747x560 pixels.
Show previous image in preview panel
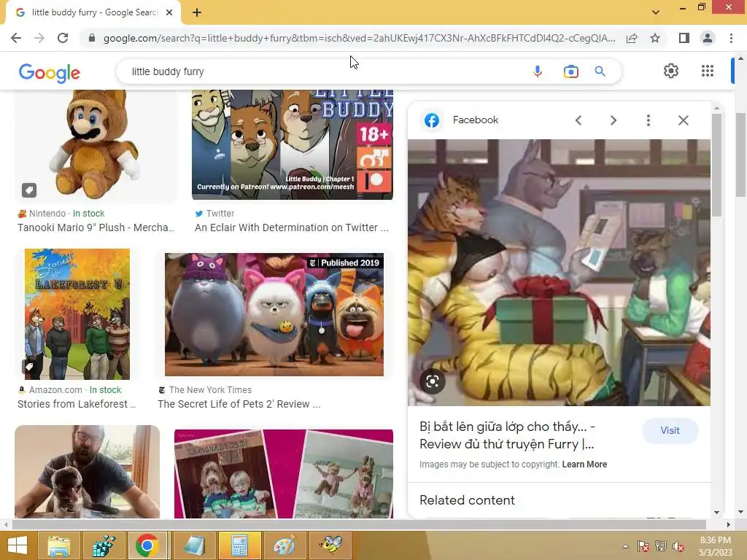point(578,120)
